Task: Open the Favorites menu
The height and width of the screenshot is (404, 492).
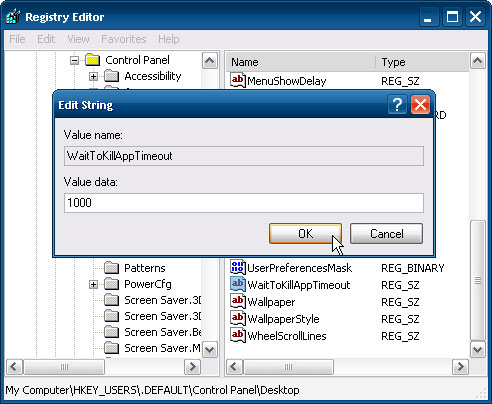Action: (x=124, y=39)
